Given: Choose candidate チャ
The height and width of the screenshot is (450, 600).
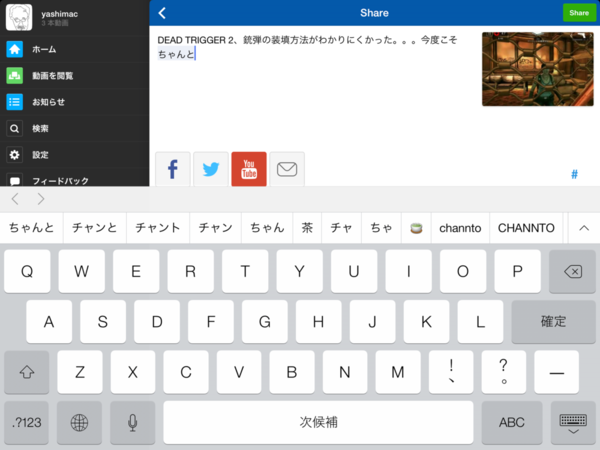Looking at the screenshot, I should pyautogui.click(x=341, y=228).
